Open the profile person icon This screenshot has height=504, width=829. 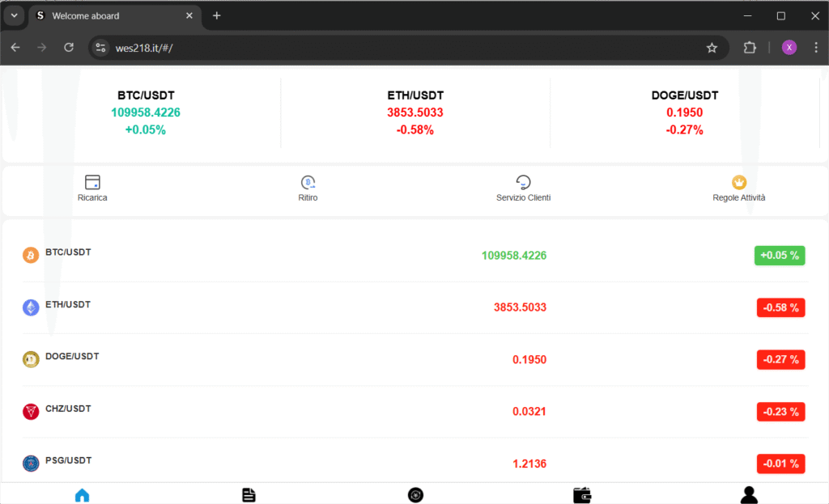pyautogui.click(x=749, y=494)
